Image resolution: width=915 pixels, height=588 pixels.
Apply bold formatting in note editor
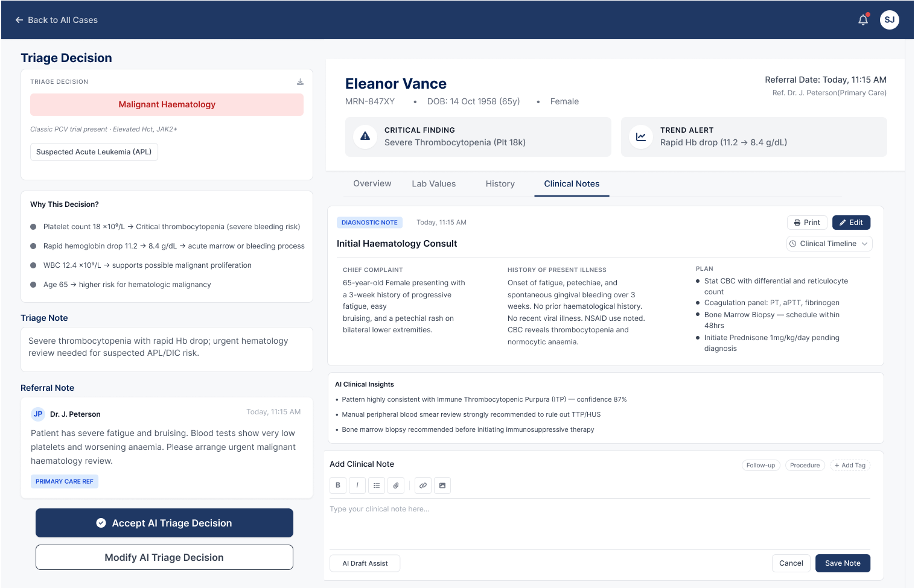pyautogui.click(x=338, y=485)
